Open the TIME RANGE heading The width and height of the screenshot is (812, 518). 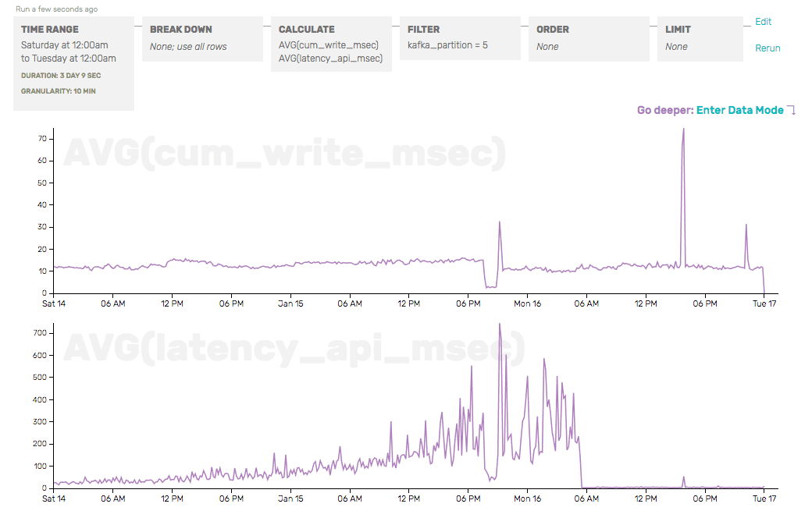49,30
